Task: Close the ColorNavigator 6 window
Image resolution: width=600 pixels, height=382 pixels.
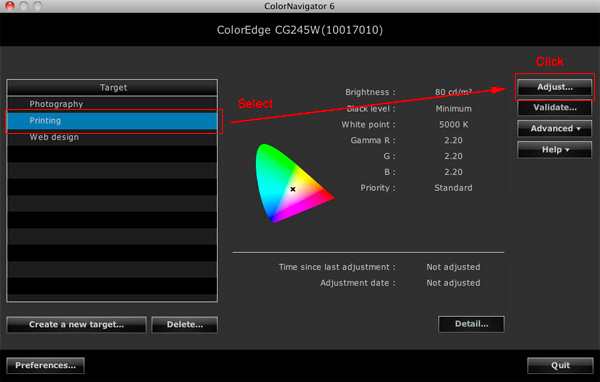Action: [10, 6]
